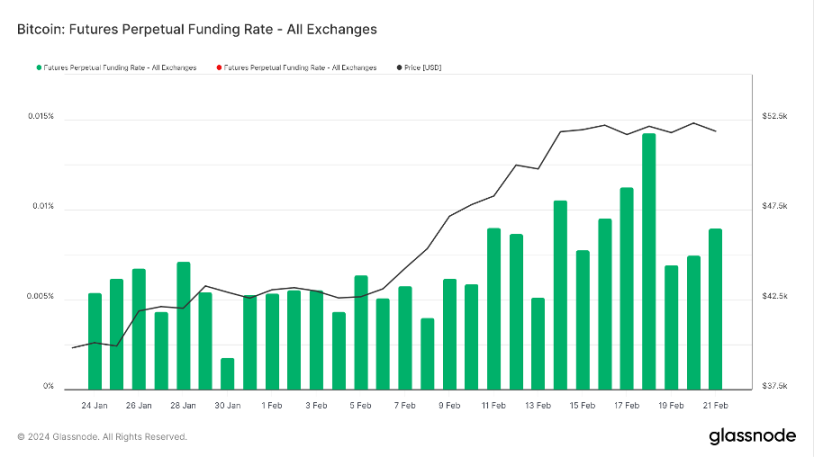Image resolution: width=814 pixels, height=457 pixels.
Task: Toggle the black Price [USD] legend dot
Action: [399, 68]
